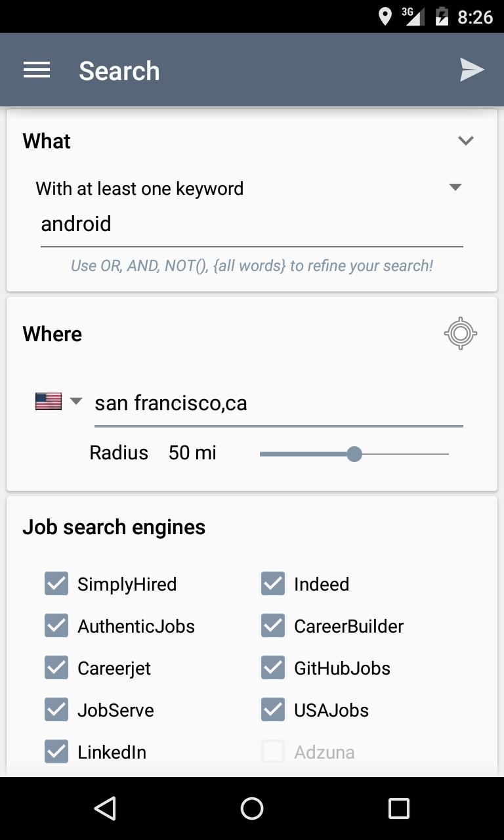Collapse the What section chevron
Screen dimensions: 504x840
click(466, 140)
